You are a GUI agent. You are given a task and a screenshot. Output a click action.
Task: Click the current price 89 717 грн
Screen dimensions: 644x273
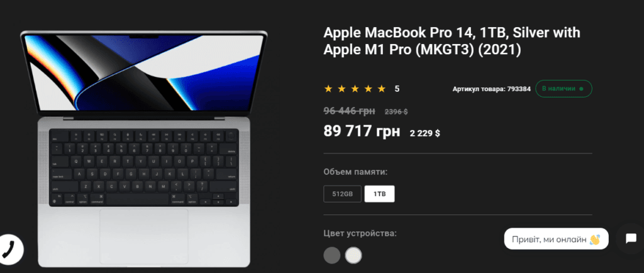coord(362,131)
